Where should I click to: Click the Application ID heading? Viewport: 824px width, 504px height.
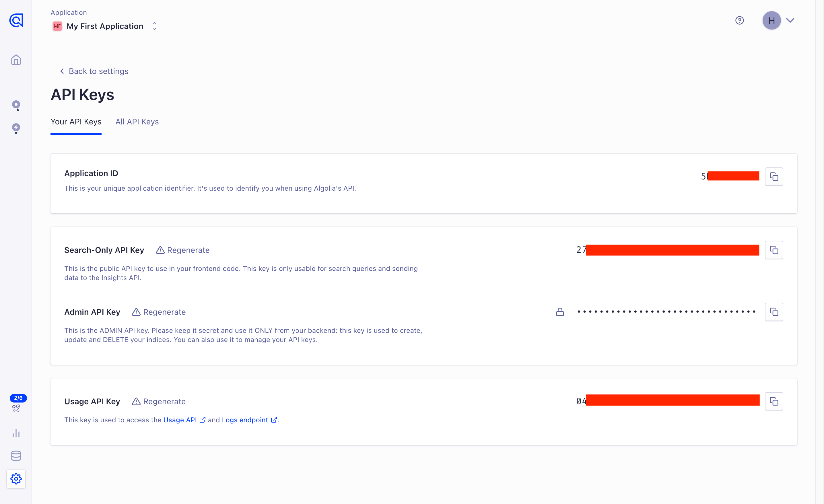point(91,173)
